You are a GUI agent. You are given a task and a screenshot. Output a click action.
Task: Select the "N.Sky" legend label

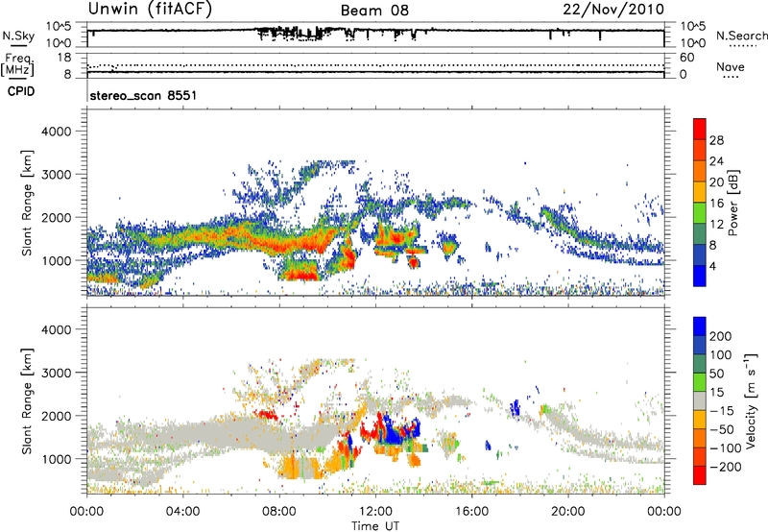click(x=18, y=36)
